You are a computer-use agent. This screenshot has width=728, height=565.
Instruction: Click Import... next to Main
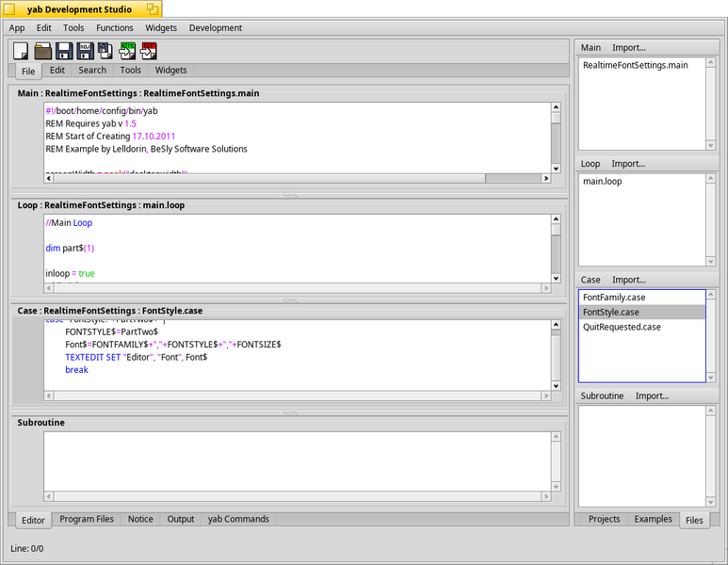[629, 48]
